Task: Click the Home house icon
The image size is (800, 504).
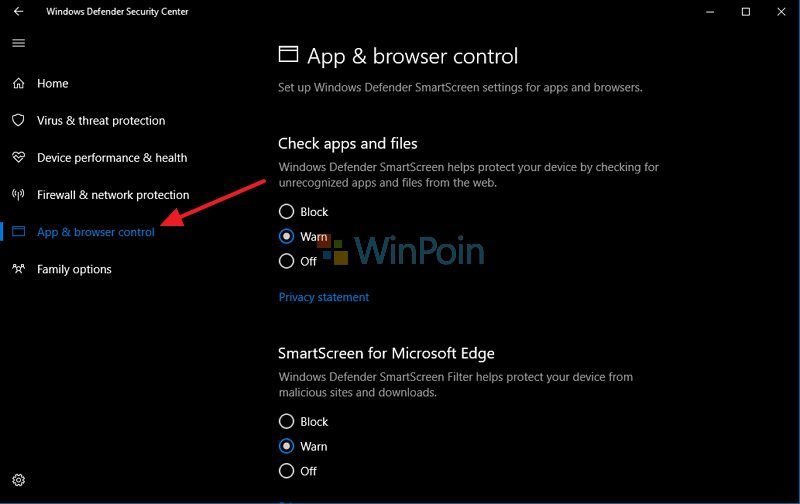Action: click(x=18, y=83)
